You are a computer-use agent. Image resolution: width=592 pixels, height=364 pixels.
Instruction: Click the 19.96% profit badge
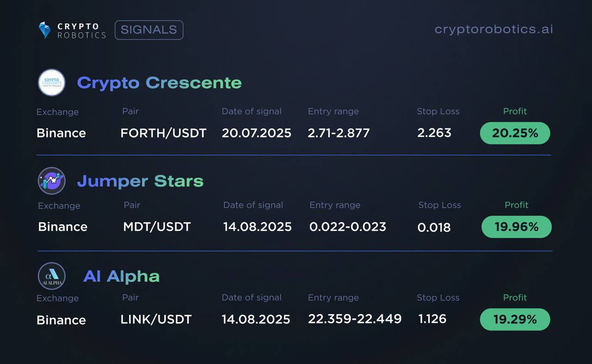[x=517, y=227]
